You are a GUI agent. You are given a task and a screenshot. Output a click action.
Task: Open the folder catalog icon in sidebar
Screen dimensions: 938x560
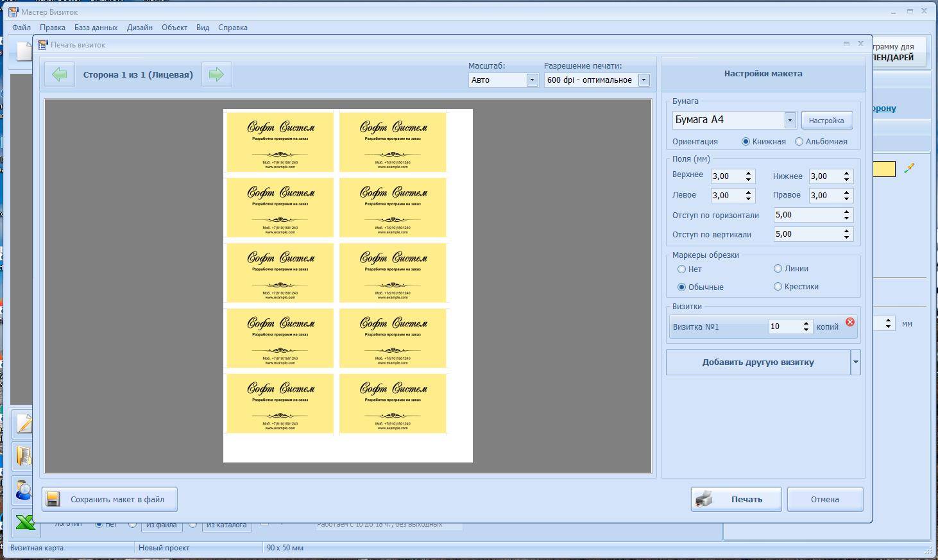(24, 456)
